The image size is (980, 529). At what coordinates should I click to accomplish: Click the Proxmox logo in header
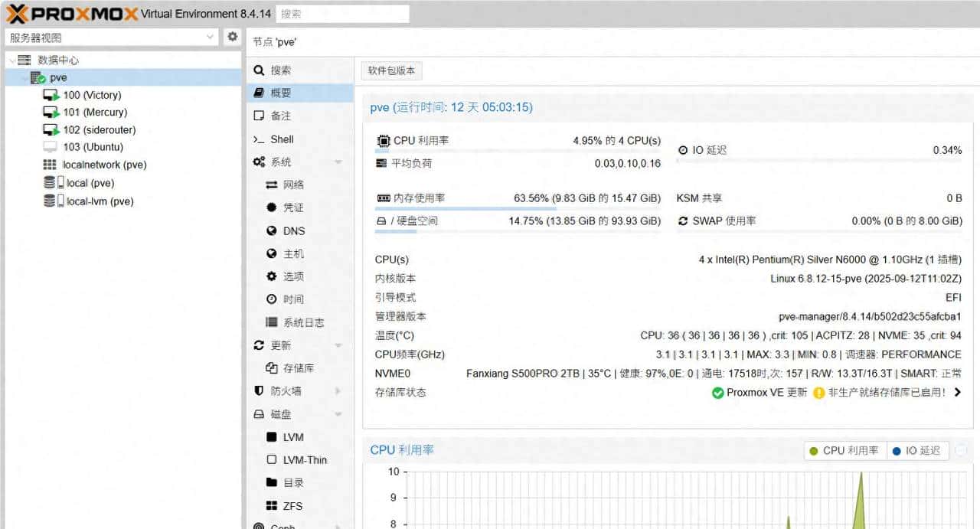point(72,14)
